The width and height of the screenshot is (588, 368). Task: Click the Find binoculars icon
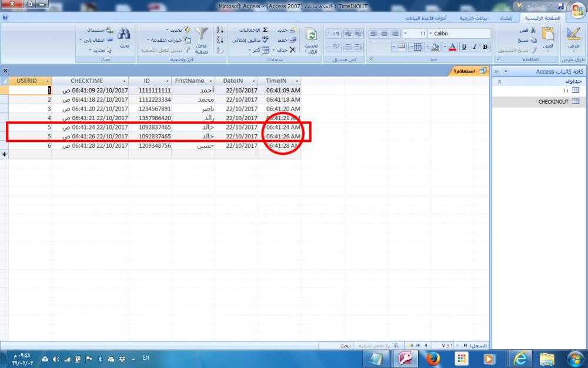coord(124,34)
